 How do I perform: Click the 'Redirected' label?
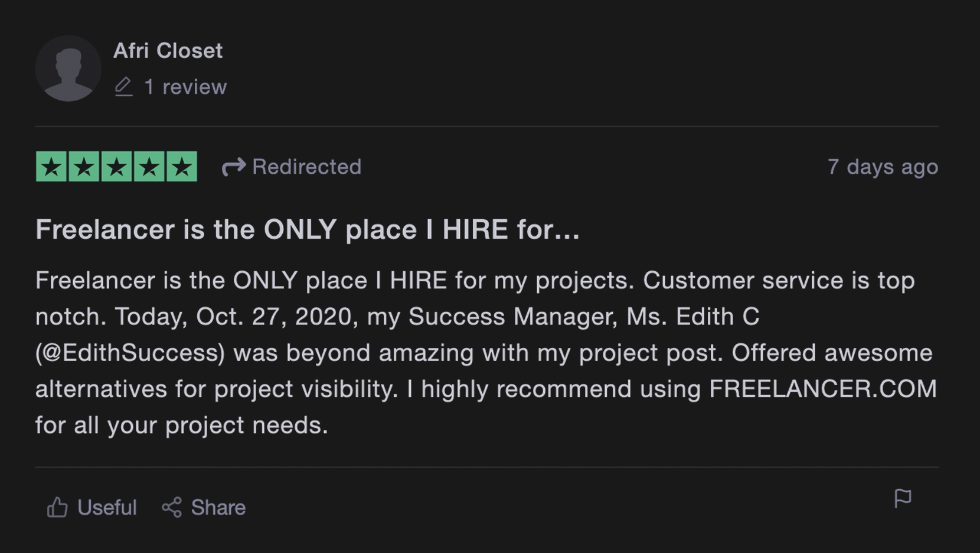[x=306, y=167]
